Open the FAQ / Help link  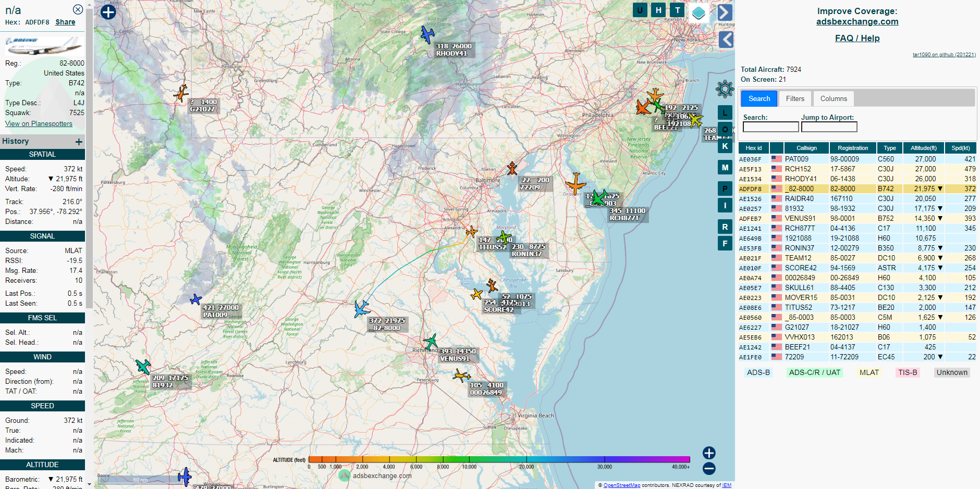click(x=857, y=38)
